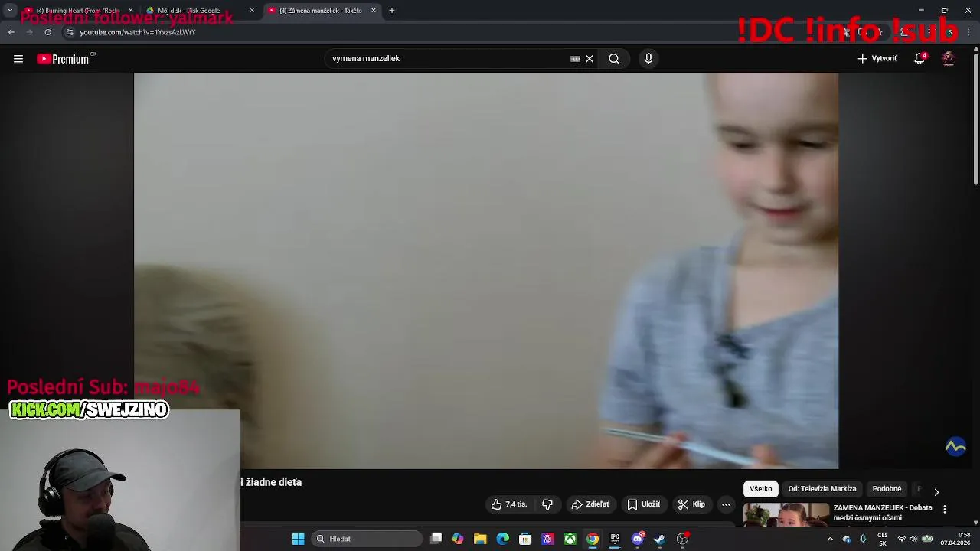Navigate back in Chrome
Viewport: 980px width, 551px height.
(x=11, y=32)
